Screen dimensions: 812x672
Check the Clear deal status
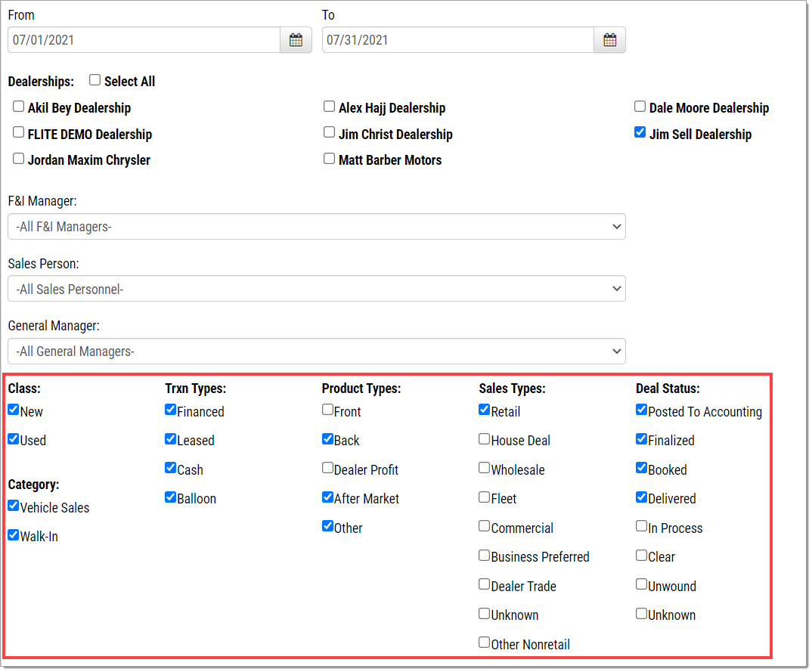click(x=641, y=556)
